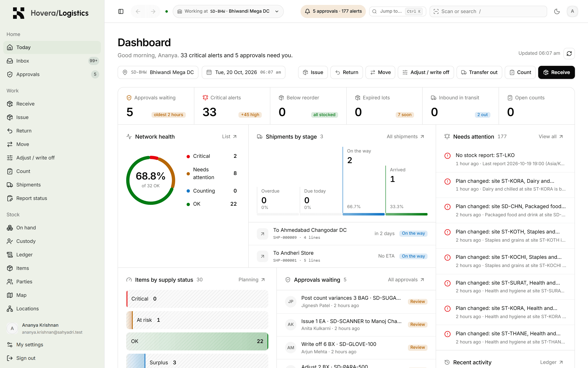
Task: Open the 5 approvals alerts bell
Action: [x=333, y=11]
